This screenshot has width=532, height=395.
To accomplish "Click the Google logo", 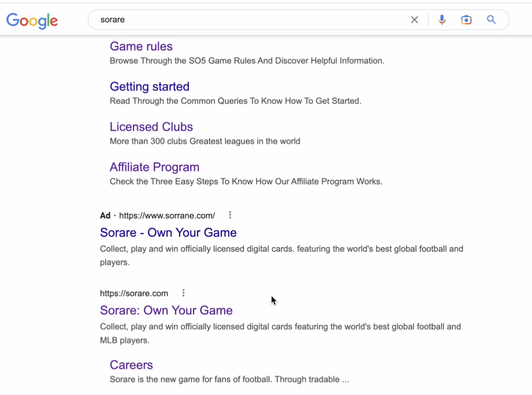I will (x=32, y=21).
